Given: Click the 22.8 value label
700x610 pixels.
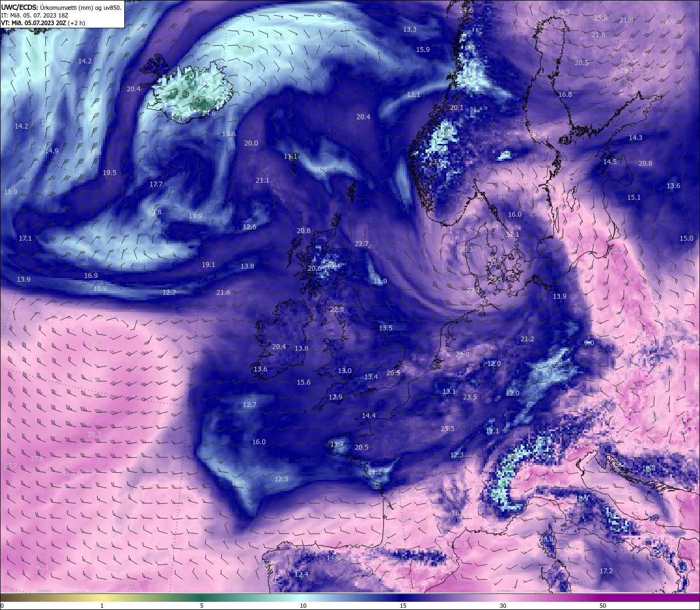Looking at the screenshot, I should click(337, 309).
